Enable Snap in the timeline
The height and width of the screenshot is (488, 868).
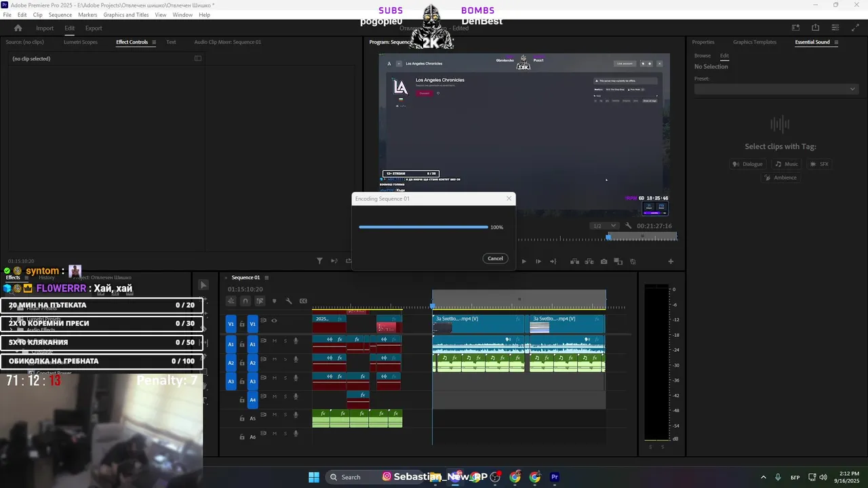click(245, 301)
